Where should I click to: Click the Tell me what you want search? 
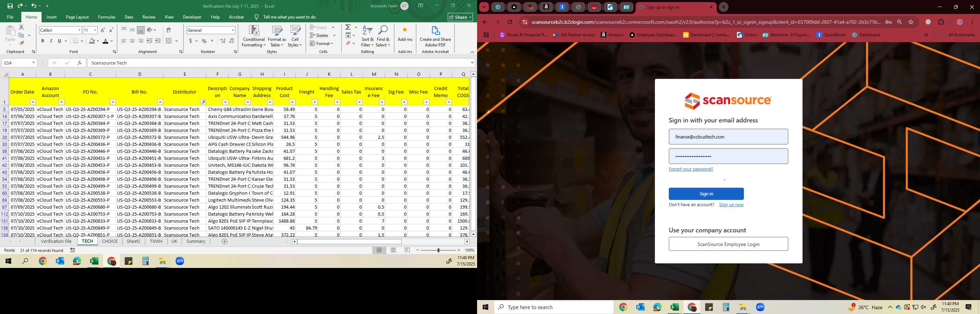pos(290,17)
